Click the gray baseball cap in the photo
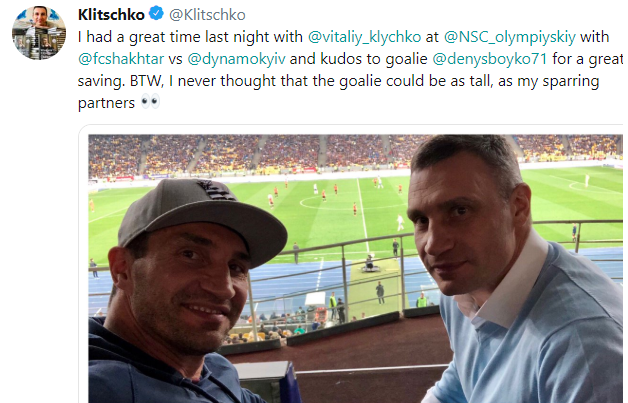Viewport: 628px width, 403px height. pyautogui.click(x=195, y=211)
